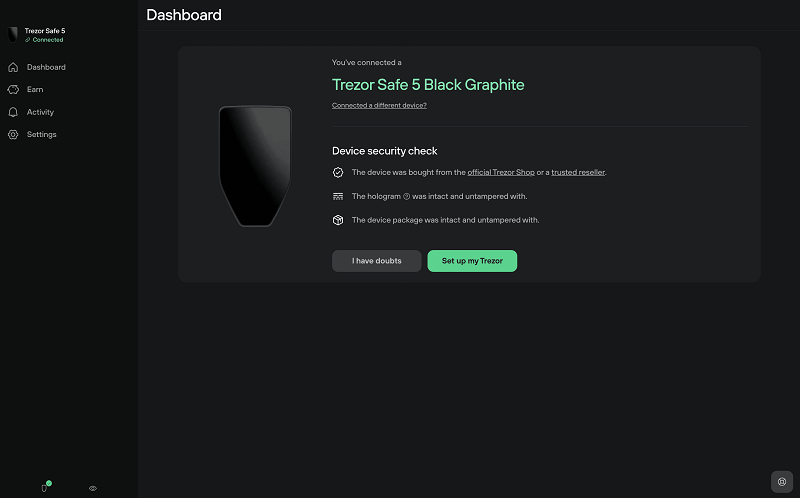
Task: Go to the Settings menu item
Action: (41, 135)
